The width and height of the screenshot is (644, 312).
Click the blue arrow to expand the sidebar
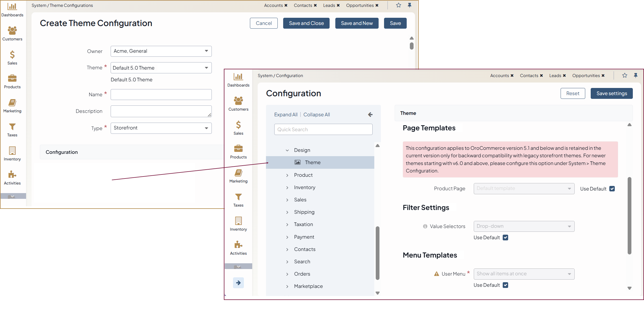tap(238, 283)
